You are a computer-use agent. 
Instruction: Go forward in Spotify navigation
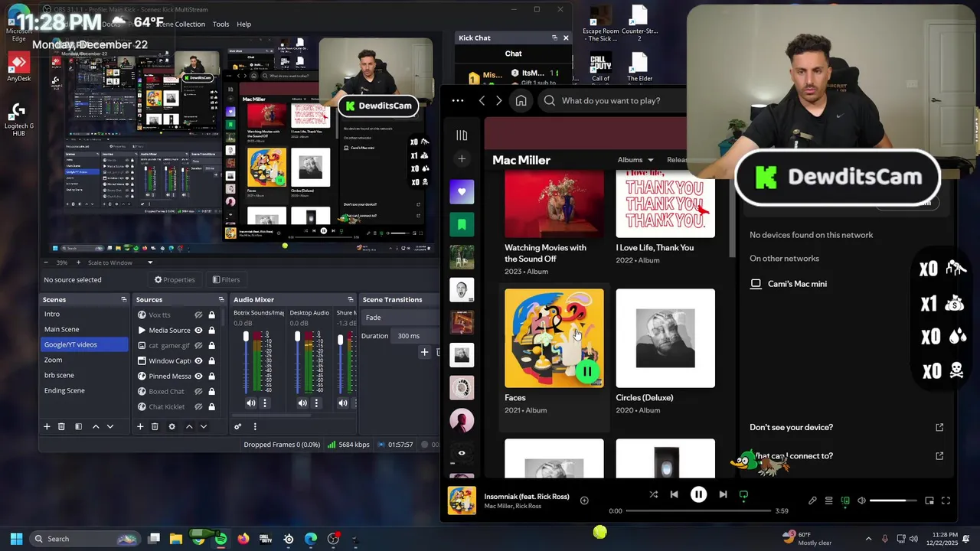tap(499, 100)
